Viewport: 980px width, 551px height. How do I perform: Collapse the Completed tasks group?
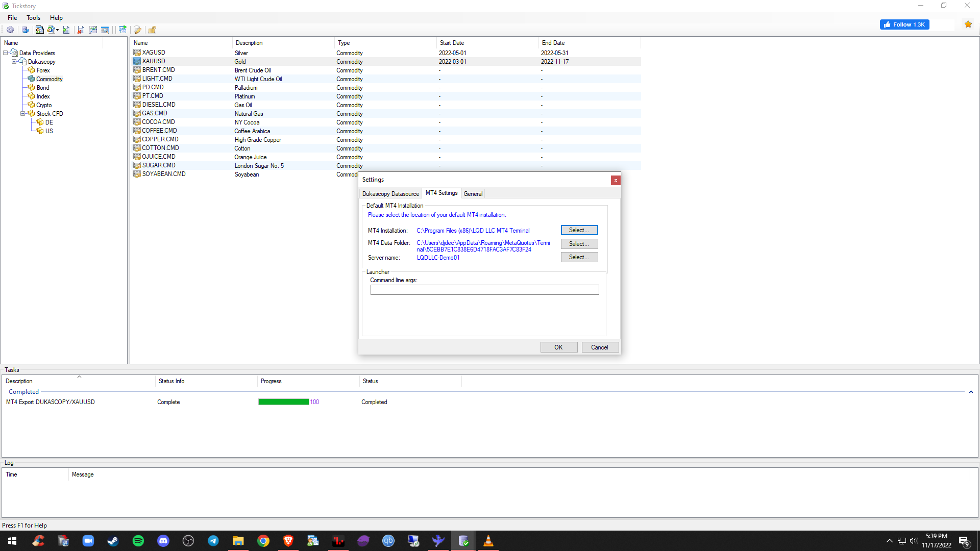[971, 392]
